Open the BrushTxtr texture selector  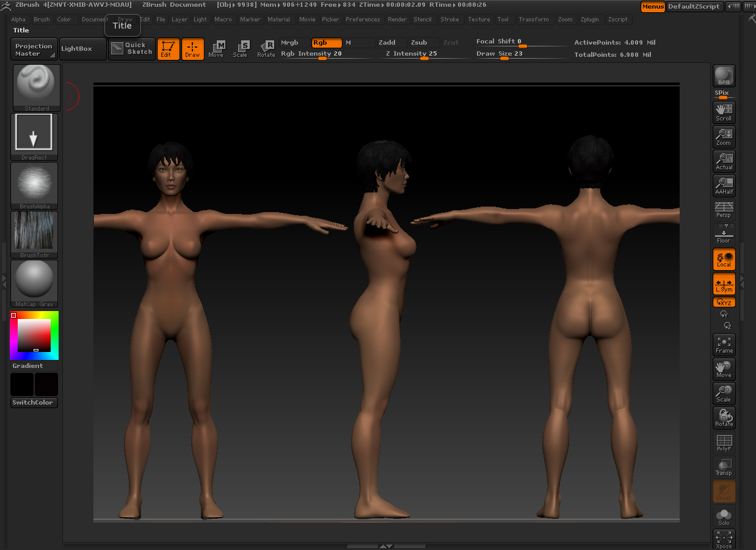34,235
